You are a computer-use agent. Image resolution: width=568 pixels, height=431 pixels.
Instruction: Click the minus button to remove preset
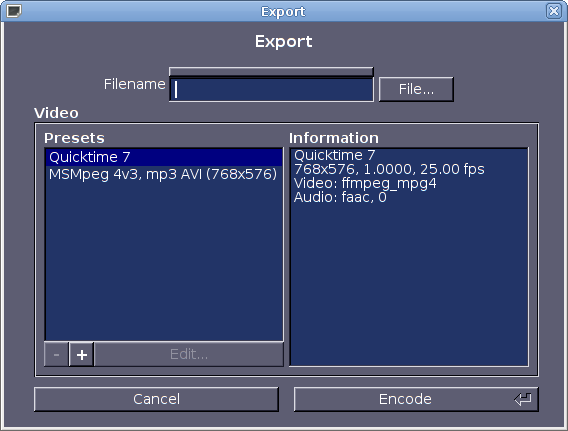56,354
